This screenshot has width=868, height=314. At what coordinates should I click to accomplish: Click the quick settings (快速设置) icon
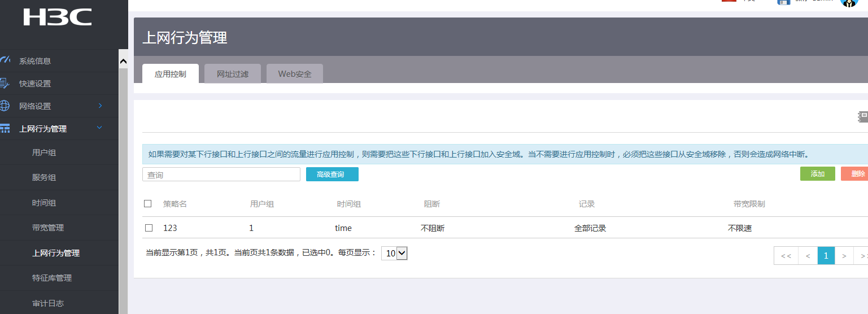pyautogui.click(x=5, y=83)
